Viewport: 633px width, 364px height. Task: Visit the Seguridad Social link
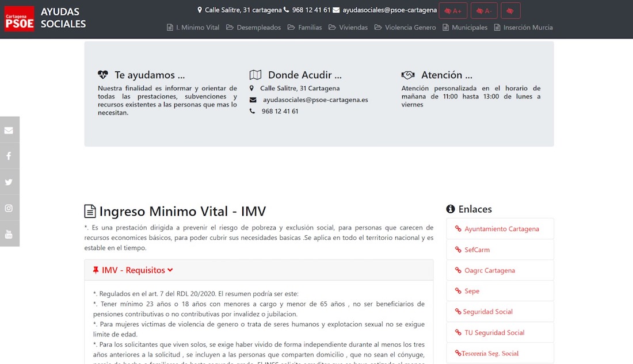(487, 312)
